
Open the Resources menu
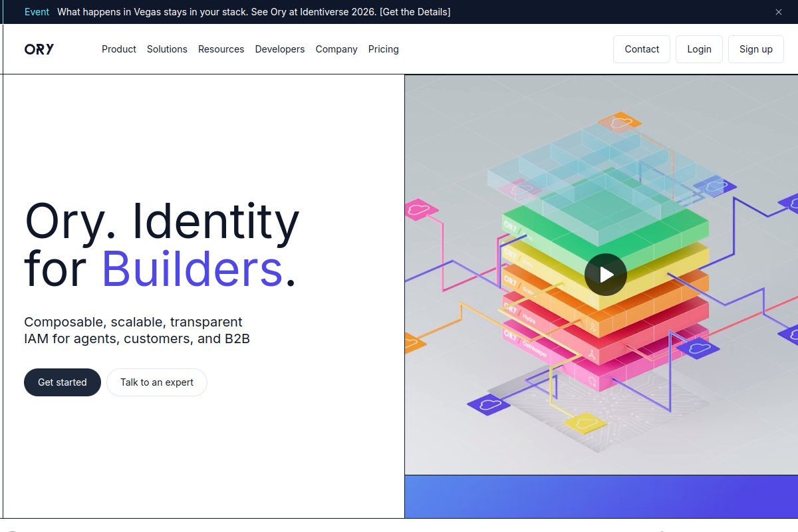(221, 49)
